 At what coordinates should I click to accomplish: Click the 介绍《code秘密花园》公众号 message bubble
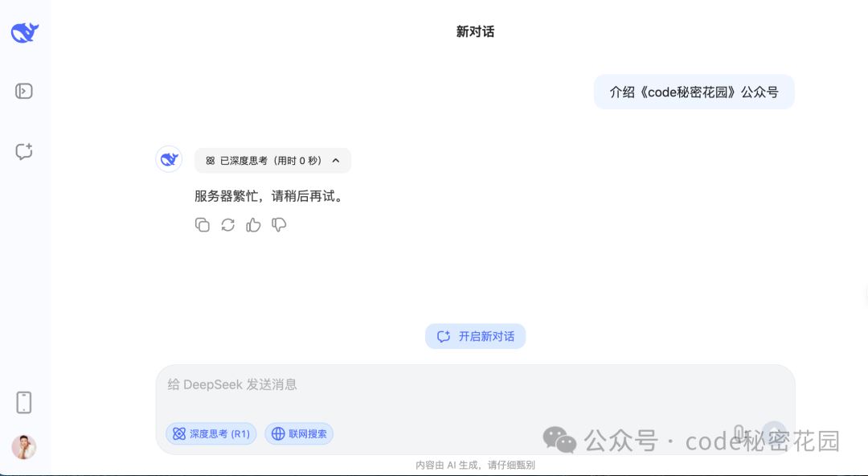693,92
